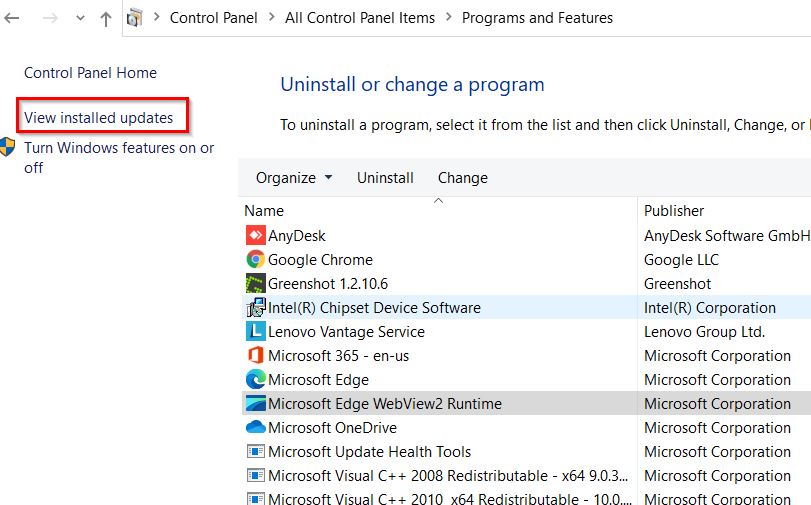
Task: Go back with the Back arrow
Action: (x=11, y=18)
